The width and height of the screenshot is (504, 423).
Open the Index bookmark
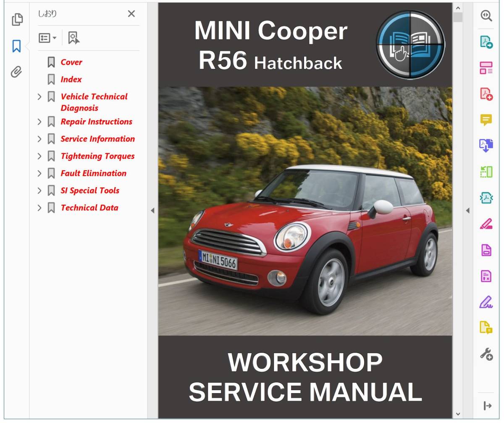click(71, 79)
